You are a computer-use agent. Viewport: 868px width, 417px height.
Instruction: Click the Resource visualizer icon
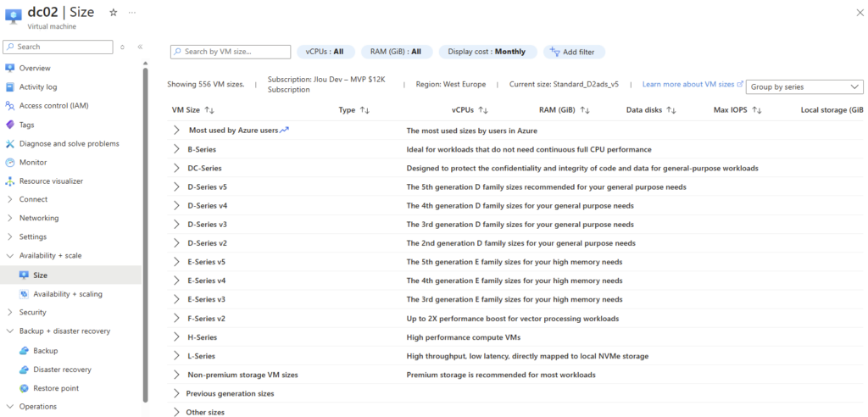coord(9,181)
